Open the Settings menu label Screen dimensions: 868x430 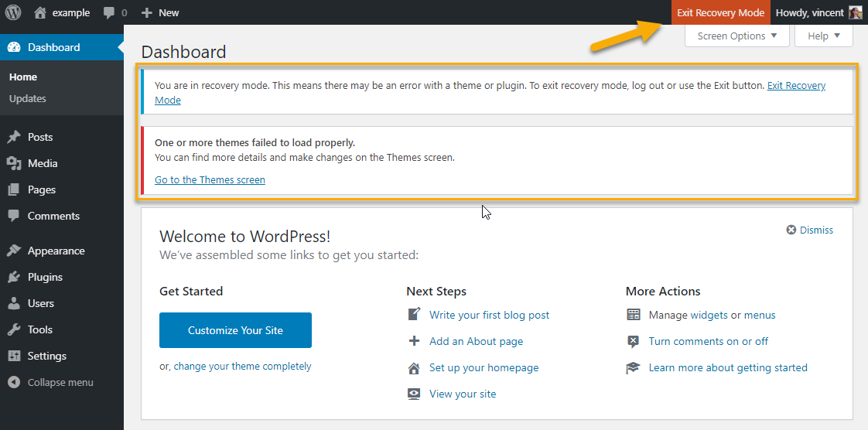[47, 356]
